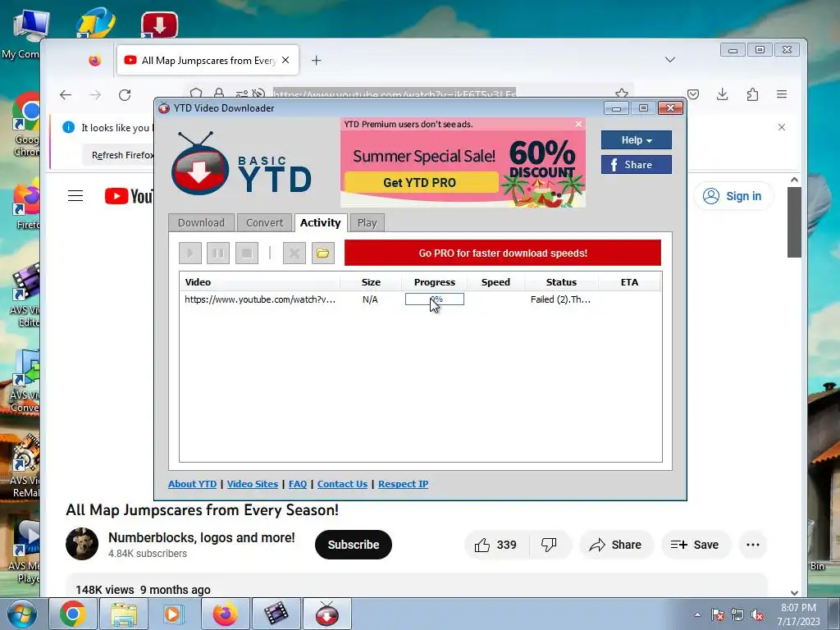Select the Activity tab
Viewport: 840px width, 630px height.
point(321,223)
